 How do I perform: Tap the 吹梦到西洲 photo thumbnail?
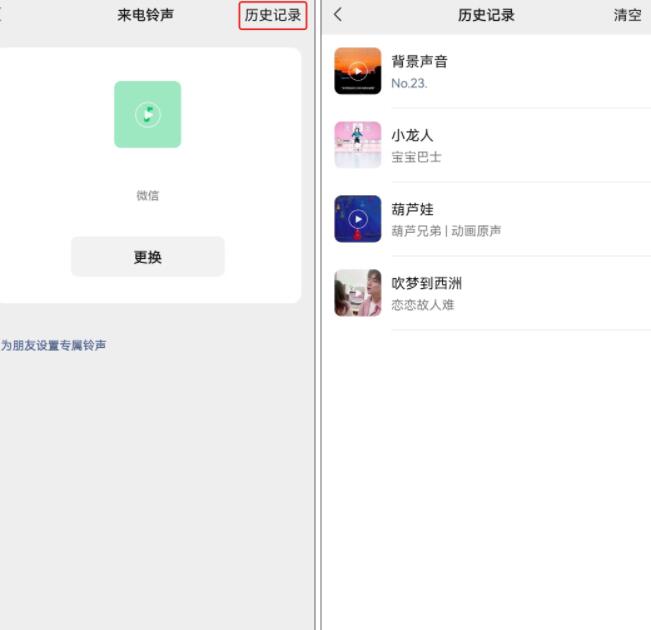coord(357,293)
